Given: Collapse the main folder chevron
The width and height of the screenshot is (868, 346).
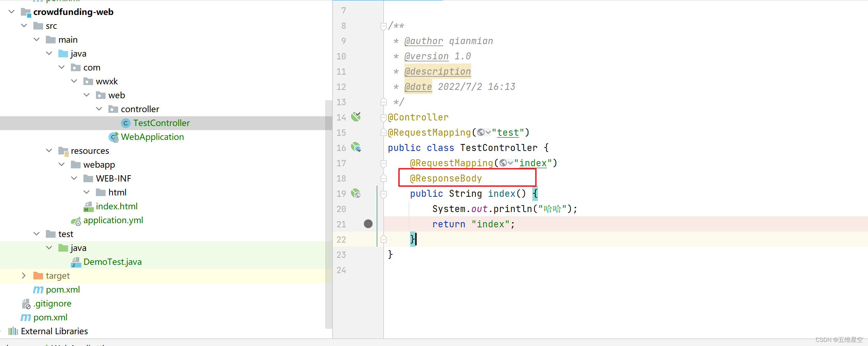Looking at the screenshot, I should point(36,40).
